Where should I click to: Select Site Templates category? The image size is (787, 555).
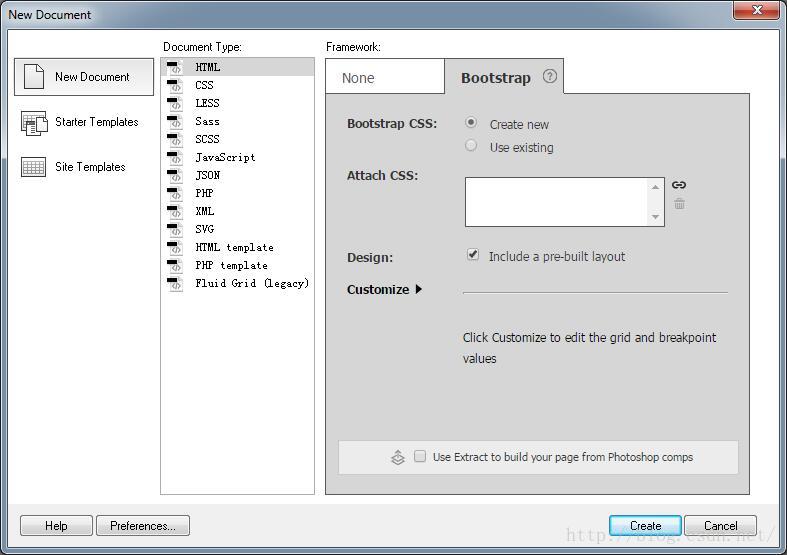[84, 167]
